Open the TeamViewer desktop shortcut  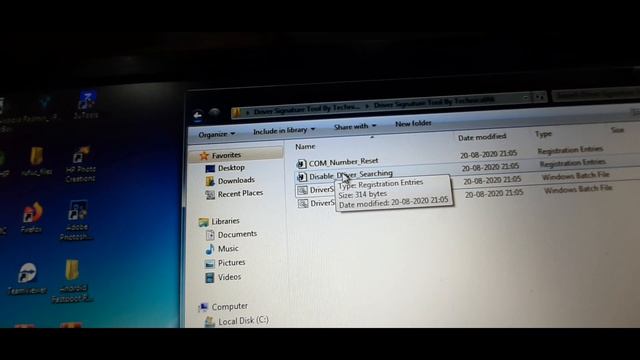pyautogui.click(x=27, y=279)
